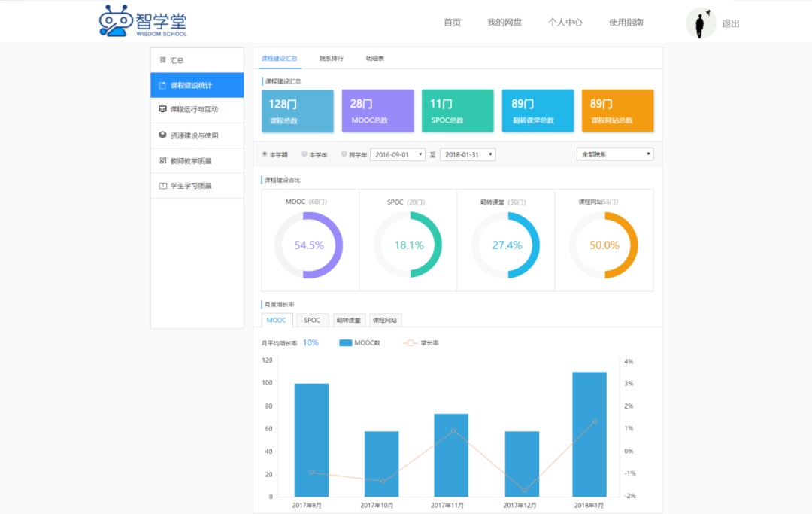Viewport: 812px width, 514px height.
Task: Open the 2016-09-01 start date dropdown
Action: point(398,154)
